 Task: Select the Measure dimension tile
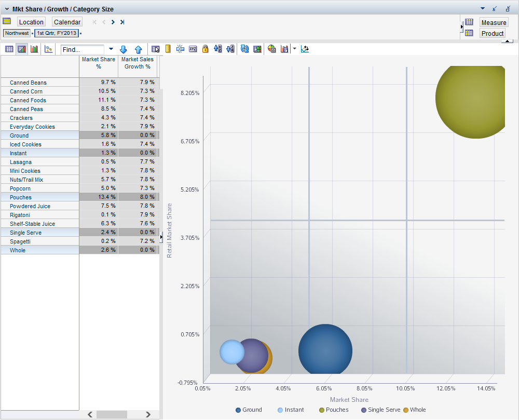493,22
